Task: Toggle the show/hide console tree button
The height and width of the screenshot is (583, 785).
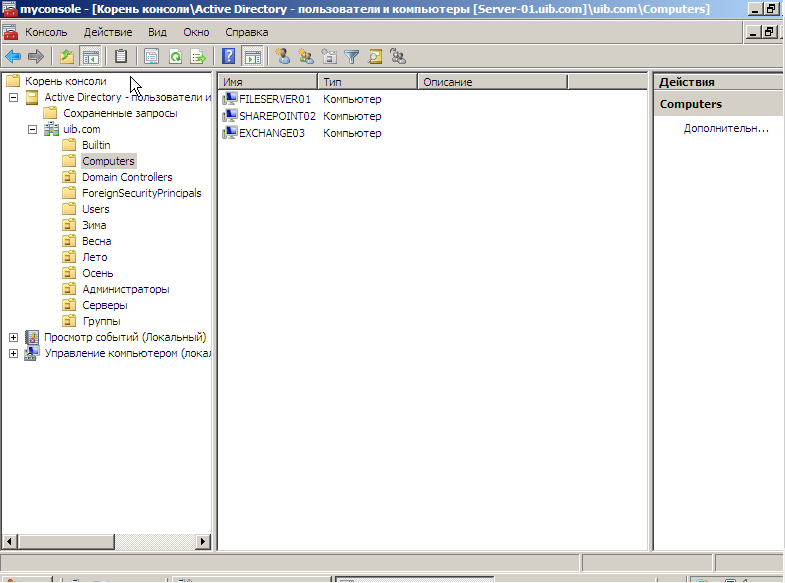Action: pos(91,57)
